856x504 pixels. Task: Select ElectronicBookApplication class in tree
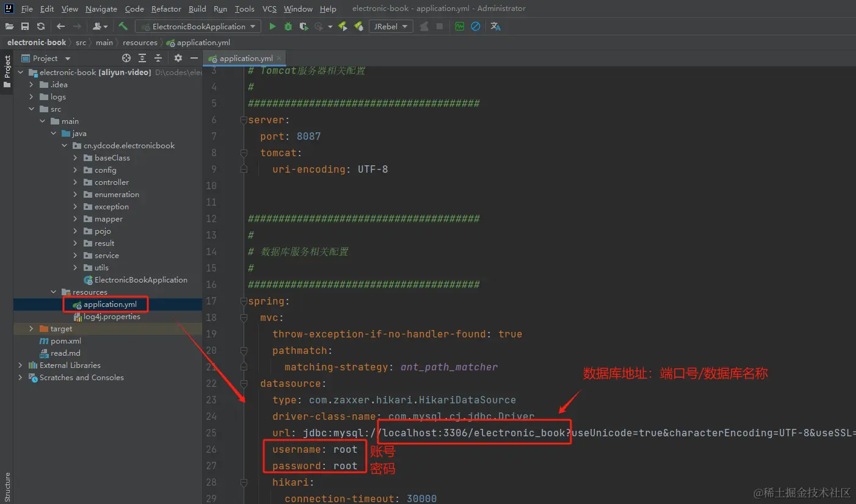[136, 279]
